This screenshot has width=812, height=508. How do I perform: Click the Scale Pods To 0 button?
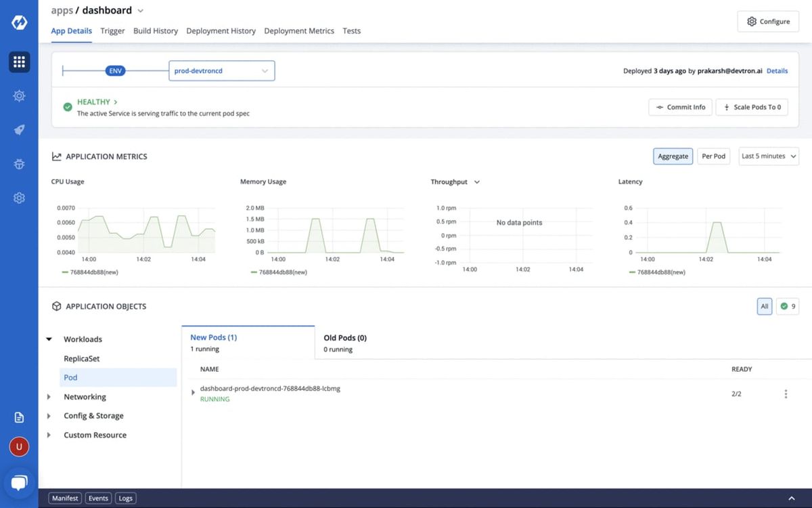pyautogui.click(x=752, y=106)
